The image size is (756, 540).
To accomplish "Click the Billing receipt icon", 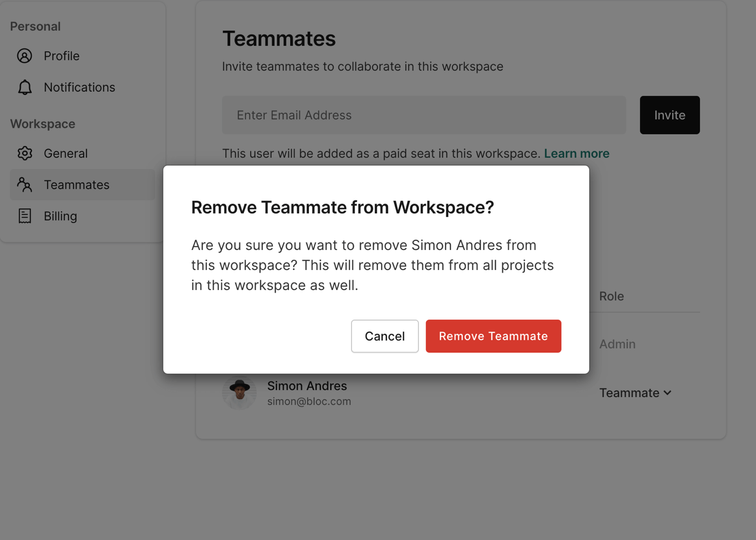I will click(x=25, y=216).
